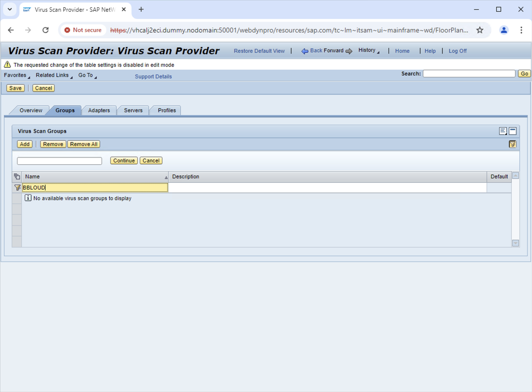Viewport: 532px width, 392px height.
Task: Click the Back arrow icon
Action: 305,51
